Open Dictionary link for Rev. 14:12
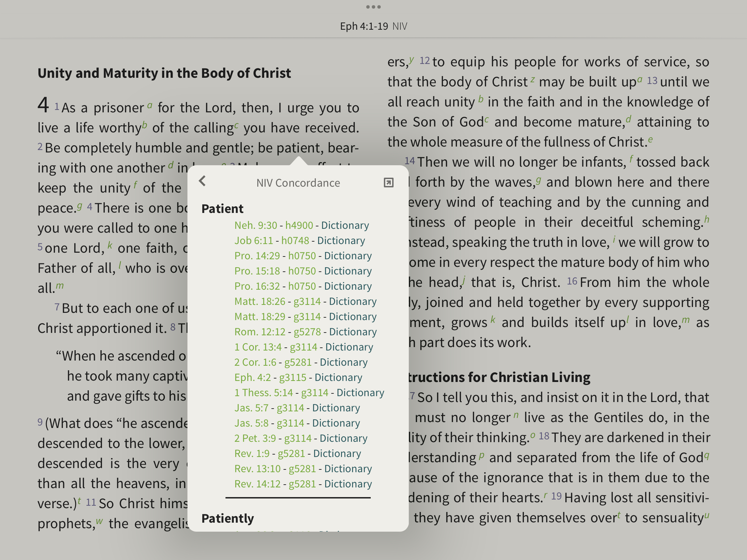747x560 pixels. (x=348, y=484)
